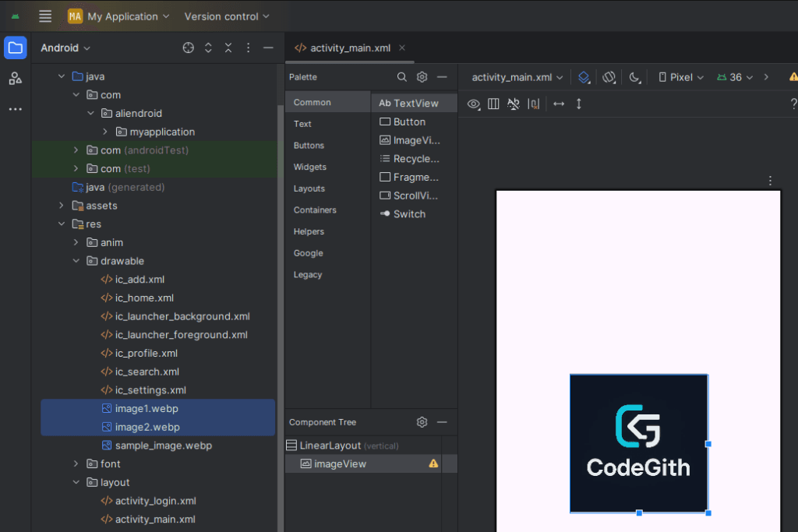Select the Buttons palette category
Viewport: 798px width, 532px height.
coord(328,146)
